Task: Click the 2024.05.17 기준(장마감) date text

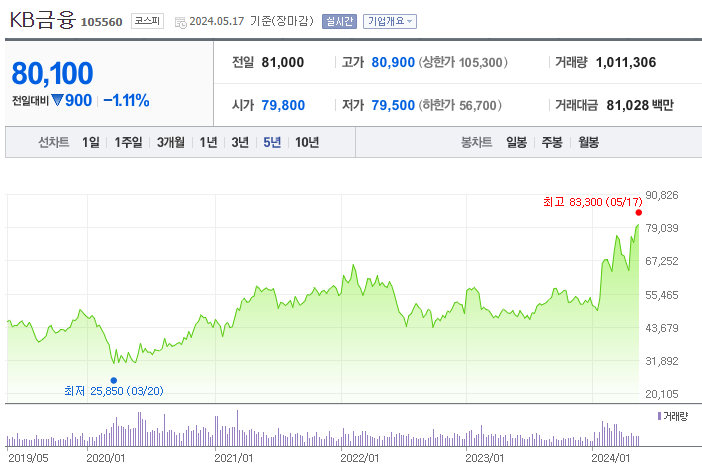Action: [251, 21]
